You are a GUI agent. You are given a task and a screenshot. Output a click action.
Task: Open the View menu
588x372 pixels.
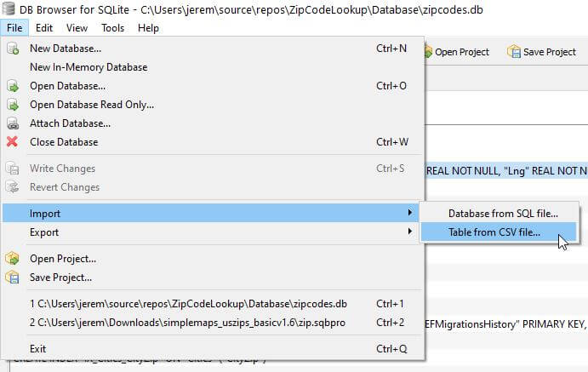[x=77, y=28]
